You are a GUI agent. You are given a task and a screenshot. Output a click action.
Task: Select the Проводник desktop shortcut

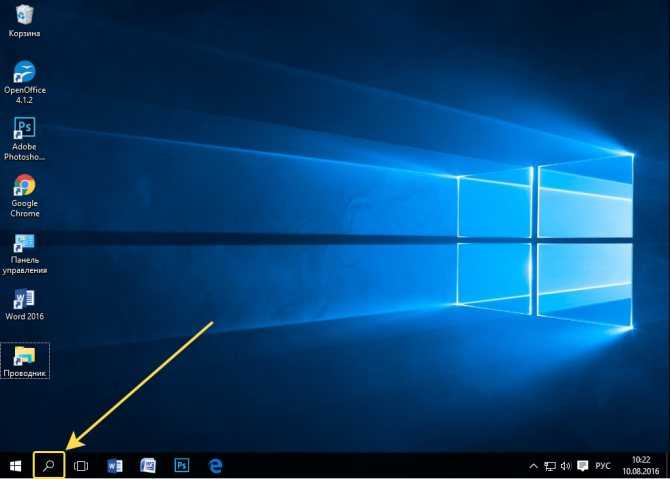point(25,361)
